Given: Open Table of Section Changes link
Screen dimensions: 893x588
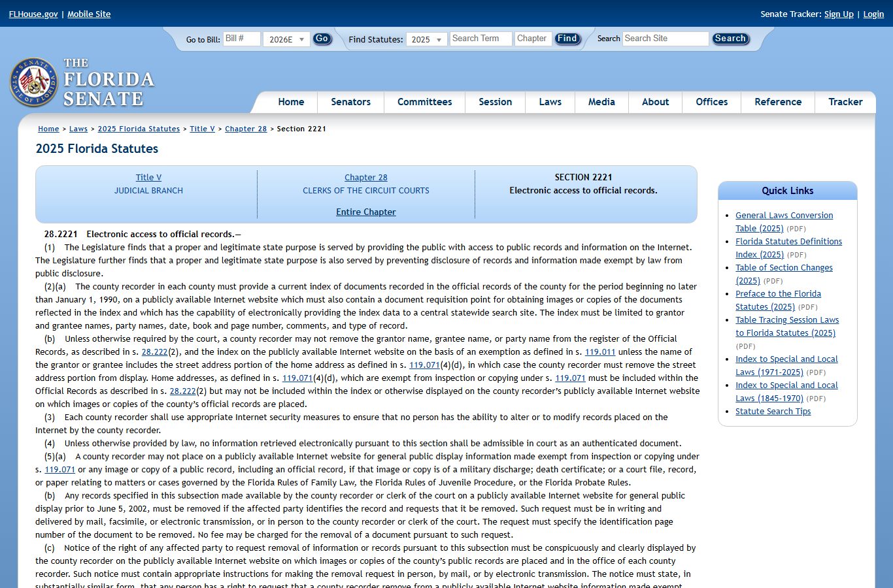Looking at the screenshot, I should [x=784, y=274].
